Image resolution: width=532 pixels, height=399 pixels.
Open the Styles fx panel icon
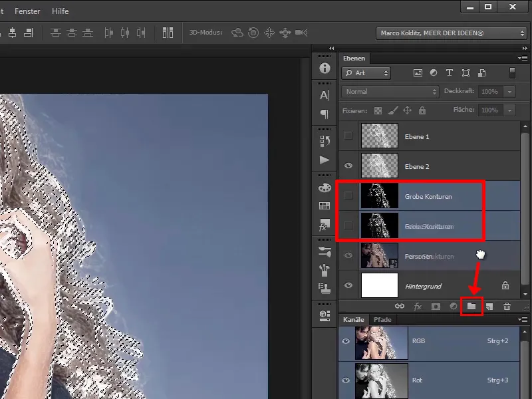point(324,224)
